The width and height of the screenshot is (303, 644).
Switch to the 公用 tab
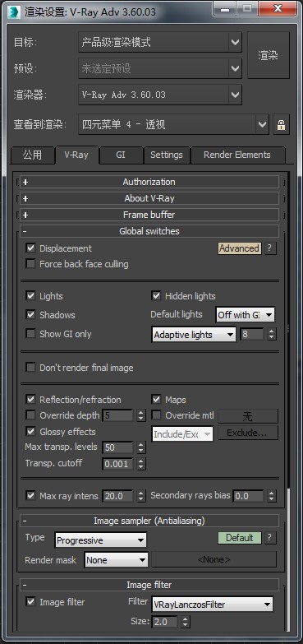32,155
